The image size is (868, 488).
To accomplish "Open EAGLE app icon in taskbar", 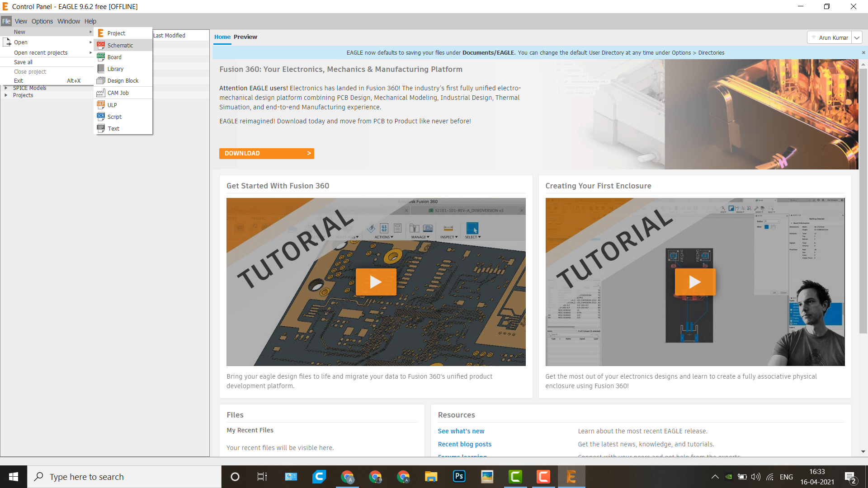I will point(571,477).
